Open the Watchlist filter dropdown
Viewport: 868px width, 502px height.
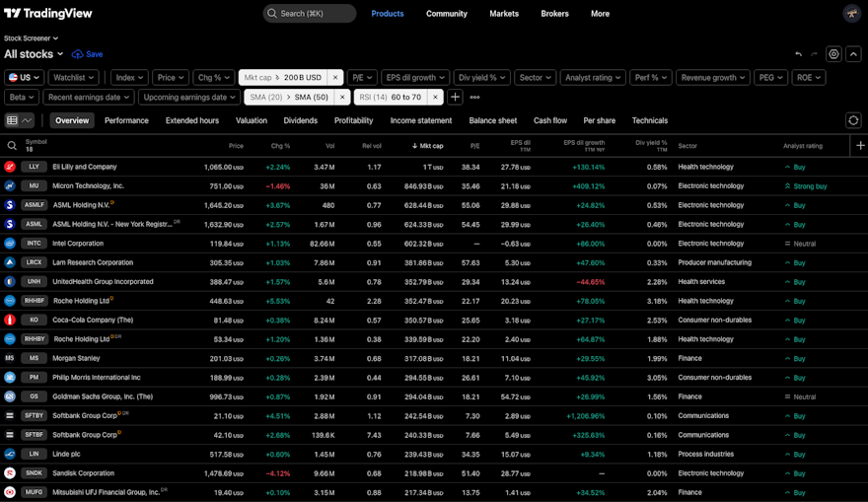(x=74, y=78)
